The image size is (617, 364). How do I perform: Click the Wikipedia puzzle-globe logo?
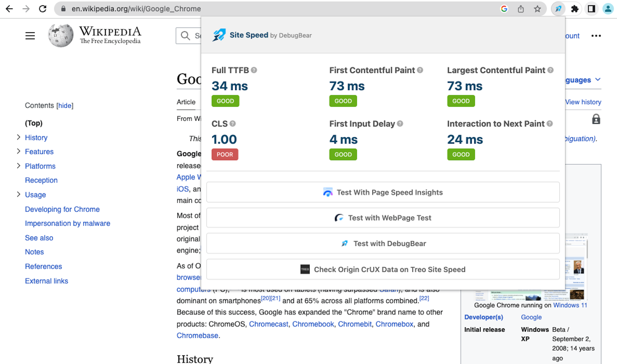click(x=60, y=35)
